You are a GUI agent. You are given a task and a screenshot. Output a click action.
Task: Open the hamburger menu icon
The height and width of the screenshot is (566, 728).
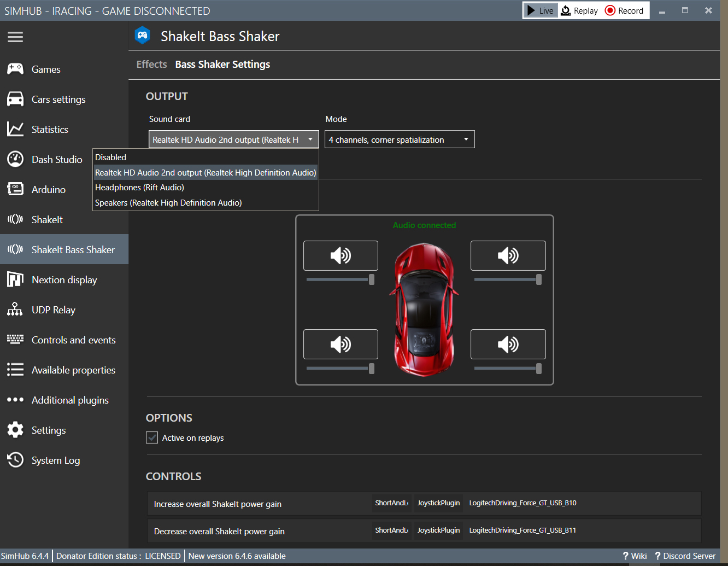click(x=15, y=37)
